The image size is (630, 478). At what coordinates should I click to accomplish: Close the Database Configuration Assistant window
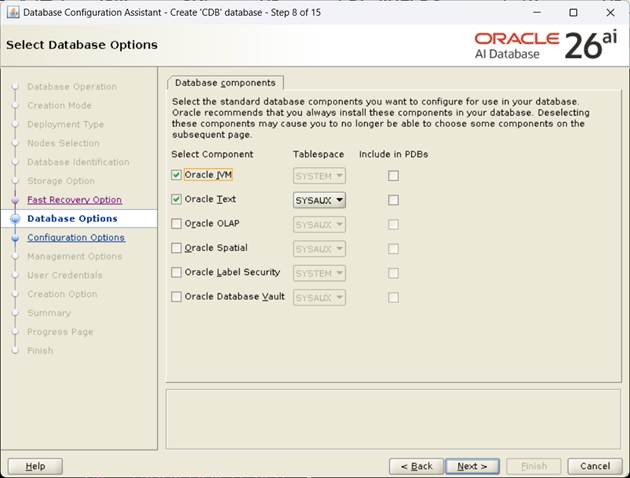pos(610,12)
